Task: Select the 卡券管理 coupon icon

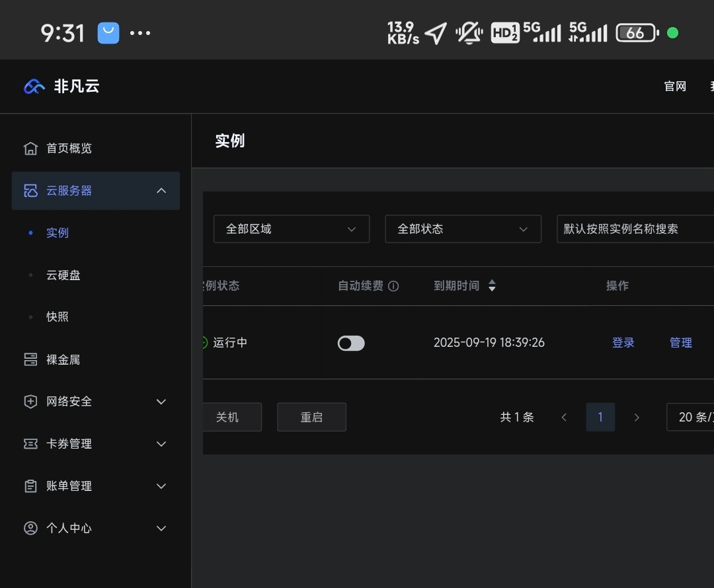Action: click(30, 443)
